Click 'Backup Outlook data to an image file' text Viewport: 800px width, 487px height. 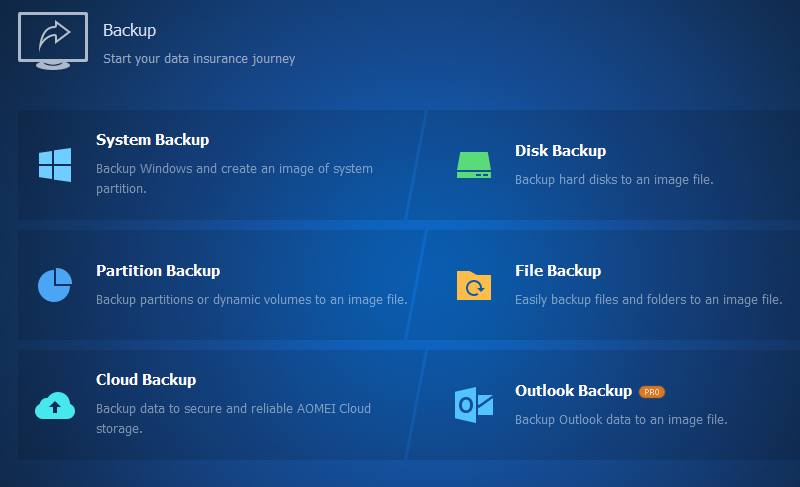[x=620, y=419]
